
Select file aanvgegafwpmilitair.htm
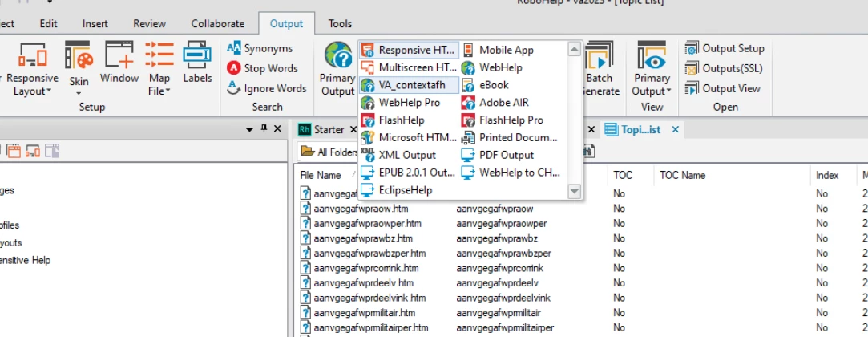click(357, 313)
